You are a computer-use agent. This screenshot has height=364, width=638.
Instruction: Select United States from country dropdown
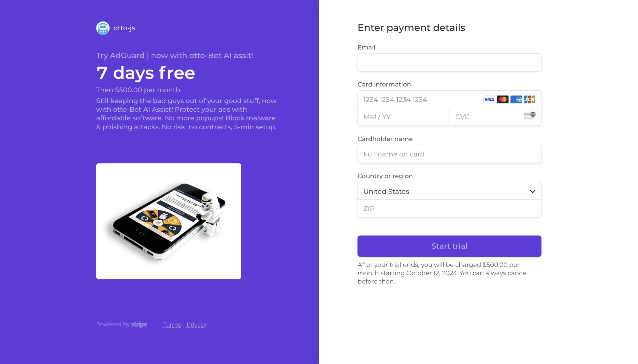(x=449, y=191)
